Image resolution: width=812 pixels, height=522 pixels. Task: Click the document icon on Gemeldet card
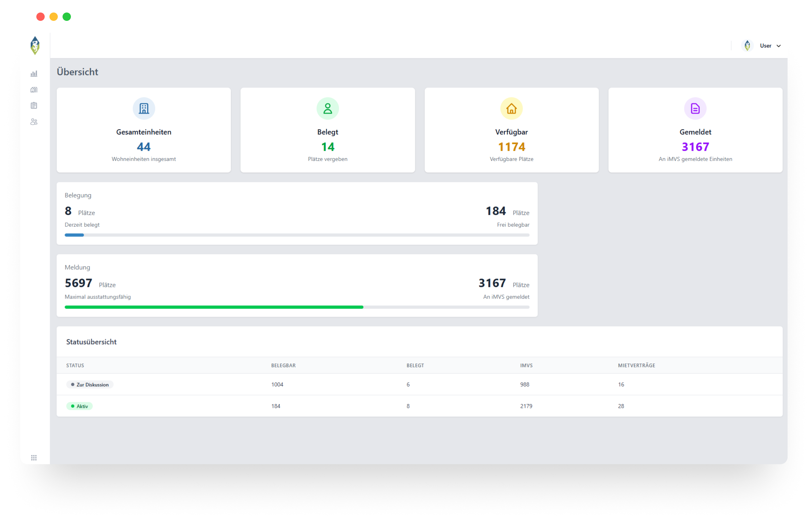(695, 108)
